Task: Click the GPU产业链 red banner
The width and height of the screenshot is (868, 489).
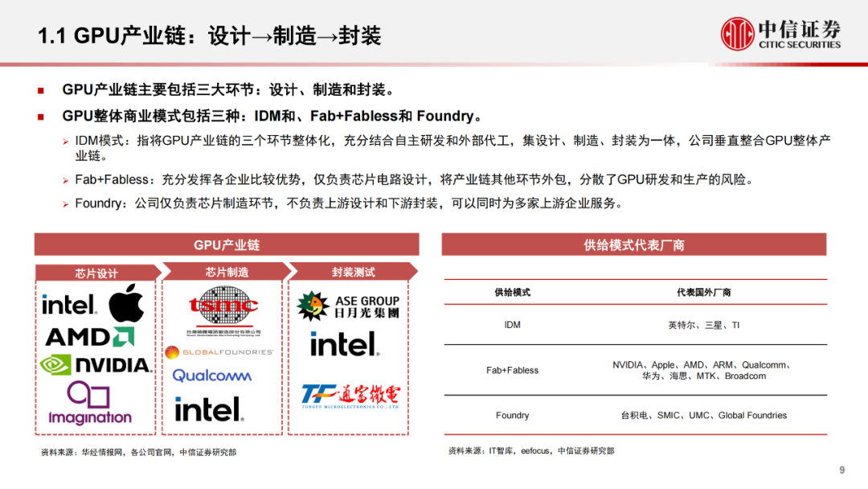Action: (x=227, y=244)
